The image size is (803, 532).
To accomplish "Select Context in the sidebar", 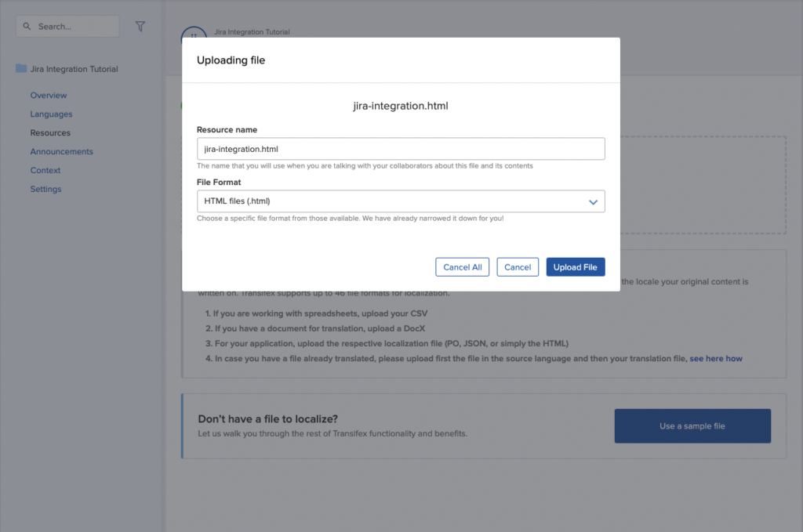I will [x=45, y=170].
